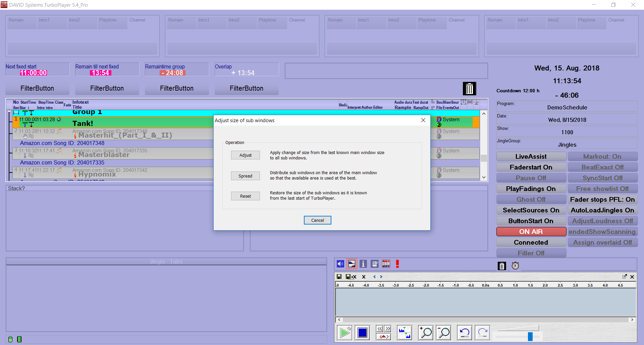
Task: Collapse the Group 1 tree node
Action: (x=9, y=111)
